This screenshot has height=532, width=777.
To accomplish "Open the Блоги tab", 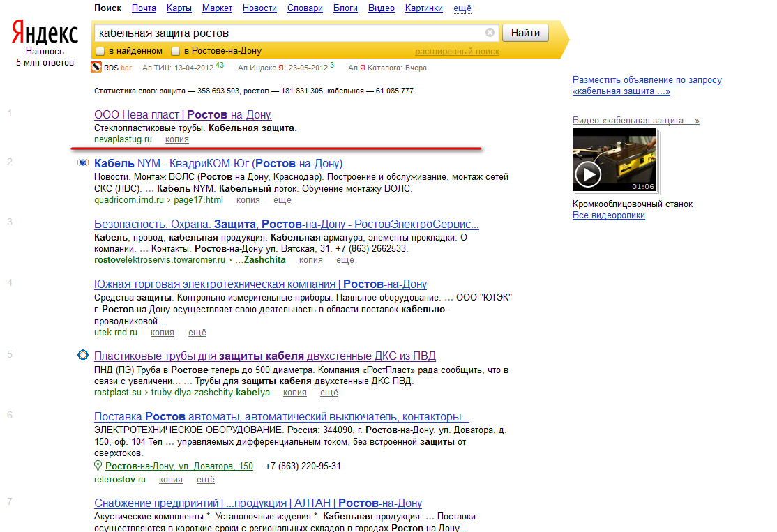I will (345, 8).
